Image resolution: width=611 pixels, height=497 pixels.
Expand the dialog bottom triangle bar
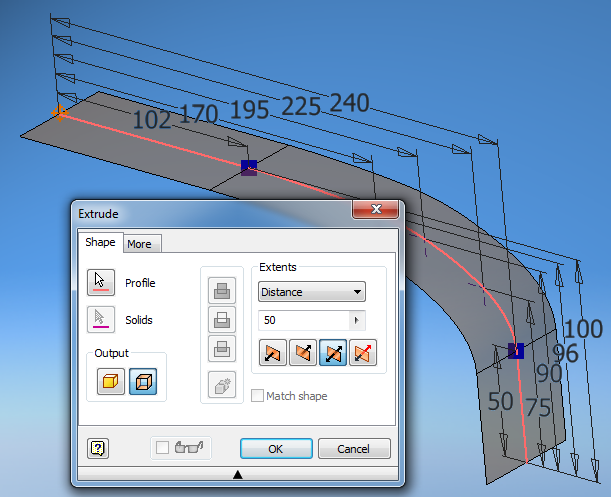238,474
